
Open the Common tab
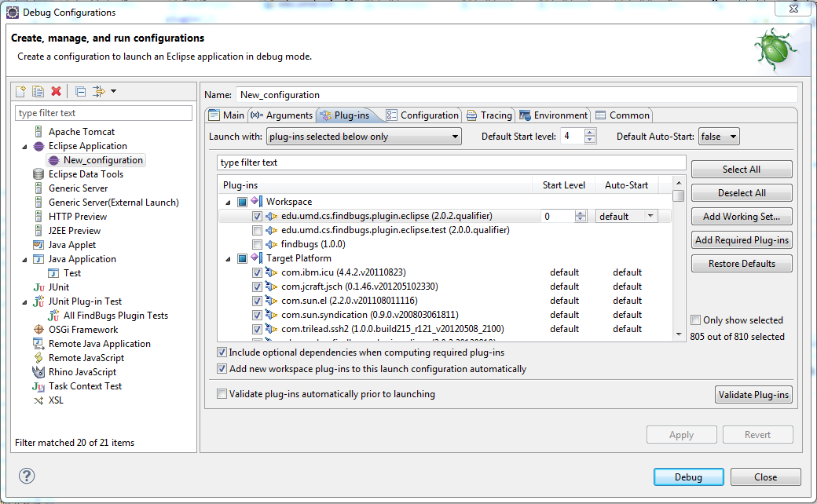pos(623,115)
